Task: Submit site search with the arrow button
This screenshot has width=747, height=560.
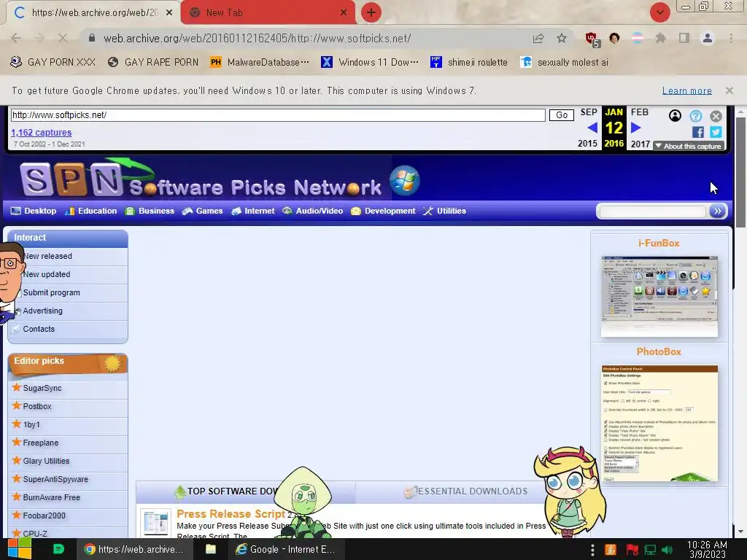Action: (x=717, y=211)
